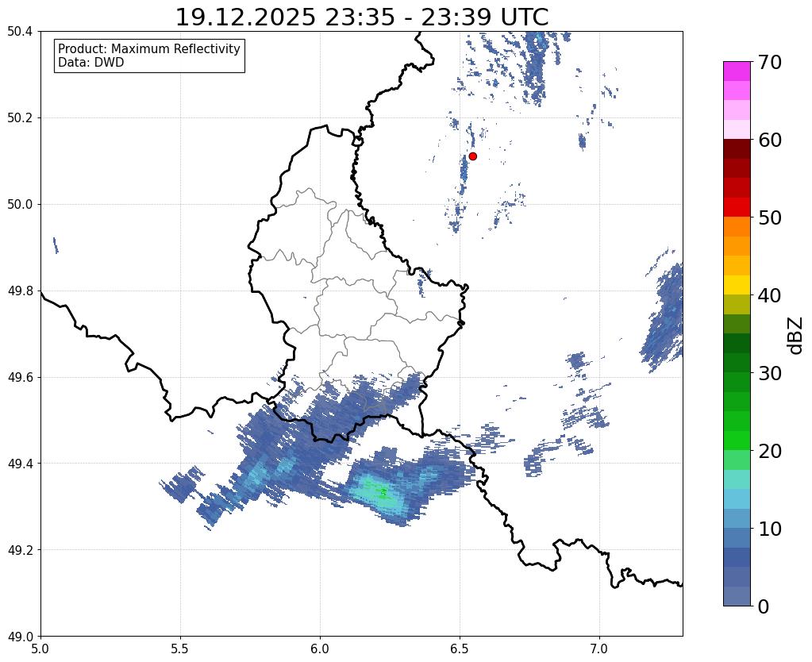Click the green peak-reflectivity core of the southern echo

pos(383,491)
